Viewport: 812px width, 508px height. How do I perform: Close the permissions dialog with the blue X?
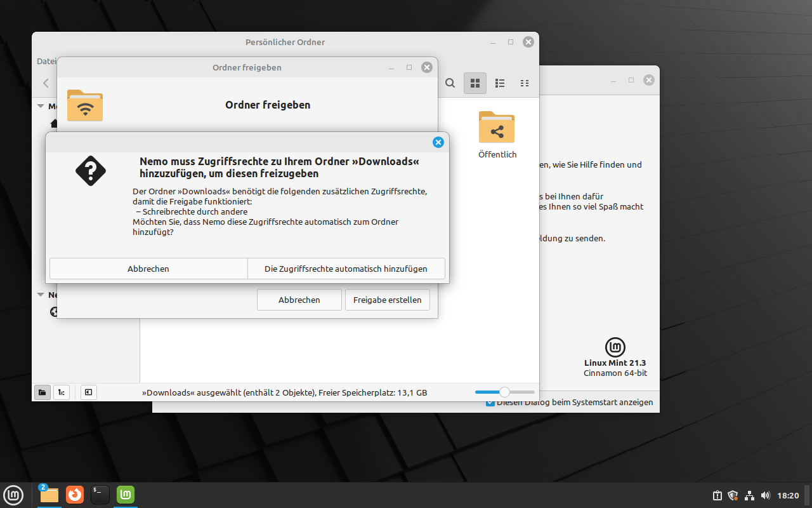(x=438, y=142)
